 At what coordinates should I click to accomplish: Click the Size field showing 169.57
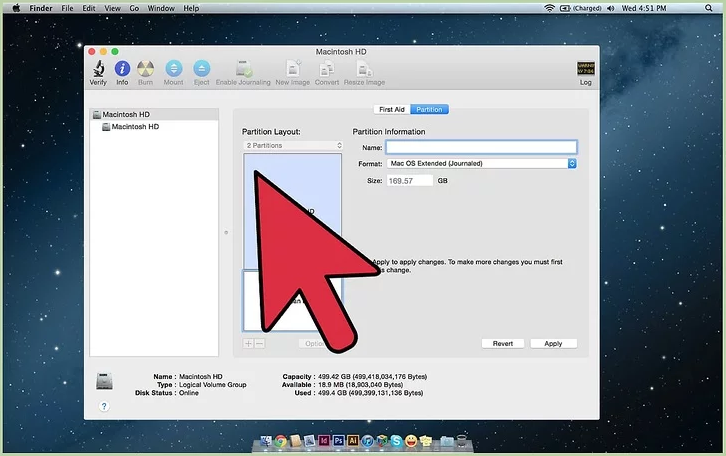tap(410, 181)
